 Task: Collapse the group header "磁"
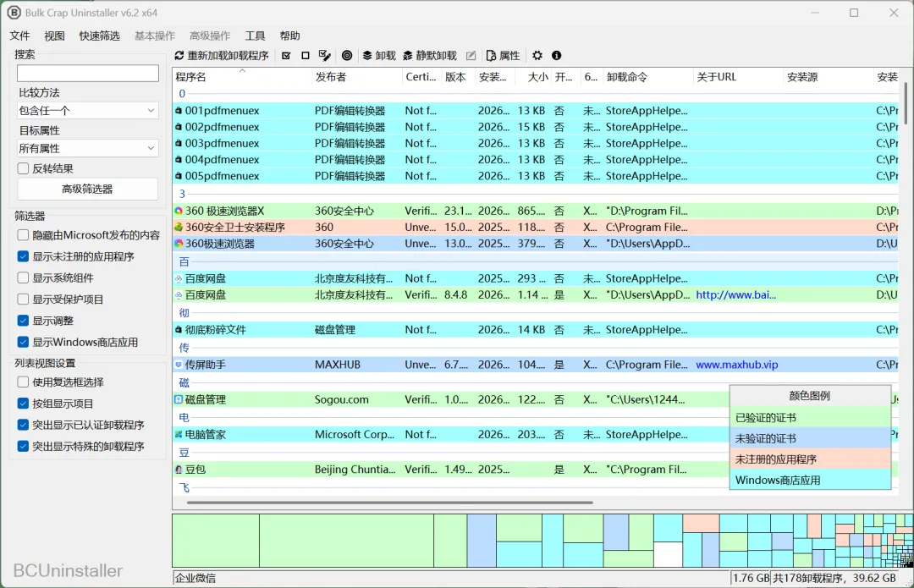click(184, 383)
